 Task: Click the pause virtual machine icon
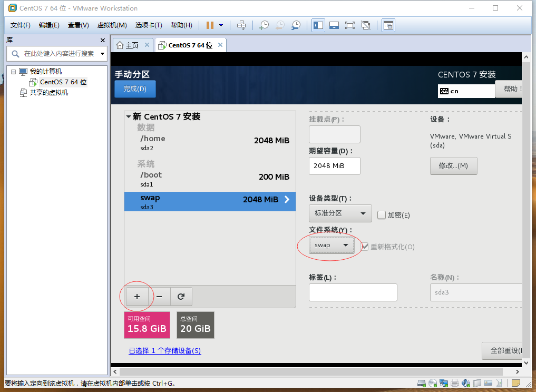pyautogui.click(x=210, y=25)
